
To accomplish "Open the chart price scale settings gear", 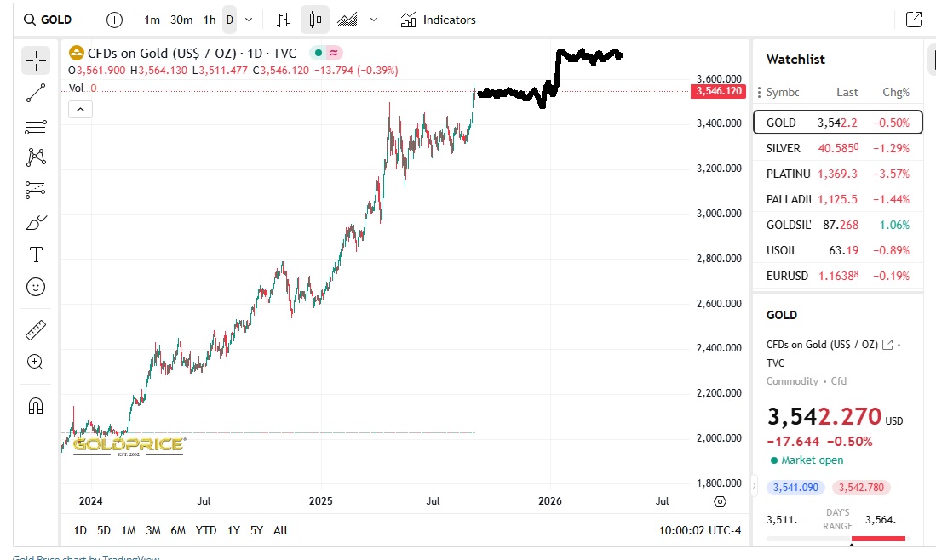I will click(720, 501).
